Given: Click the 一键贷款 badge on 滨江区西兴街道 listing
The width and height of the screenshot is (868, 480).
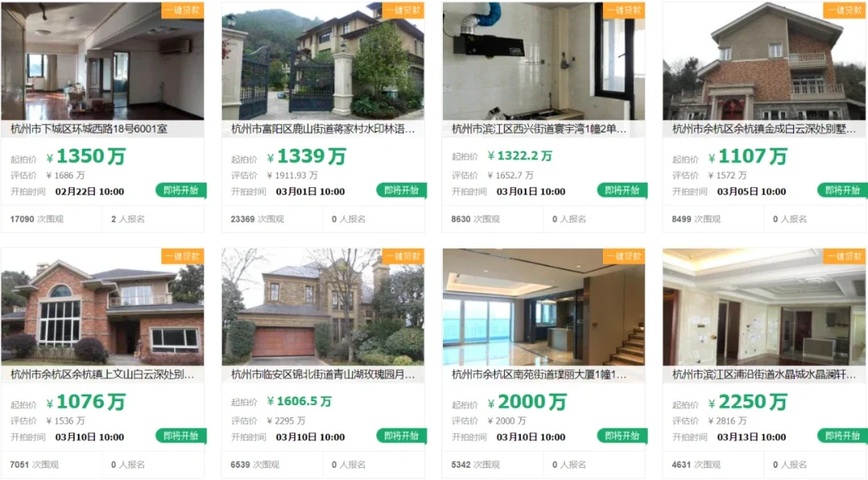Looking at the screenshot, I should click(624, 10).
